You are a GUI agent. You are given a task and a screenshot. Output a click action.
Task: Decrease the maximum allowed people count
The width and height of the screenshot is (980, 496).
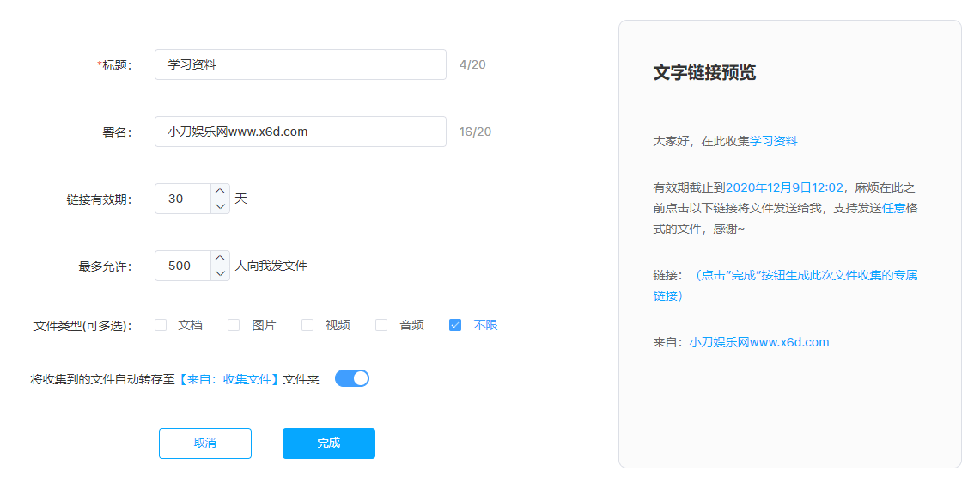pos(220,273)
